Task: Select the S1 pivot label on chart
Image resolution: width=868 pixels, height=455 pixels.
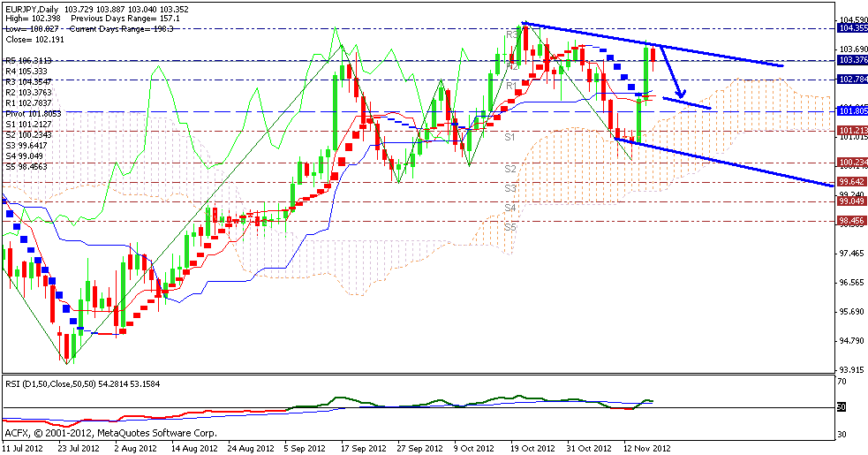Action: pos(509,138)
